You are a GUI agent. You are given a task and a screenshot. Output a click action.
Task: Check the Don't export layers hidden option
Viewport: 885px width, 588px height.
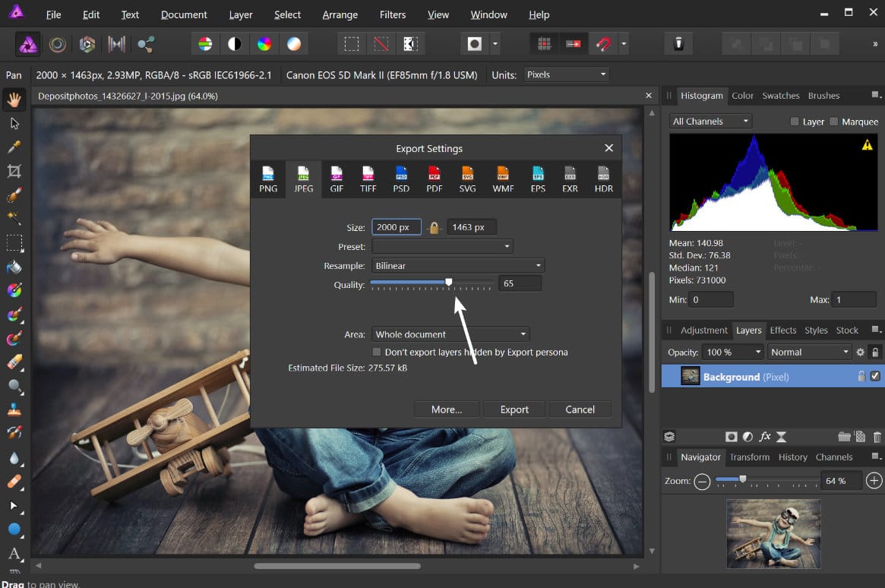click(377, 352)
